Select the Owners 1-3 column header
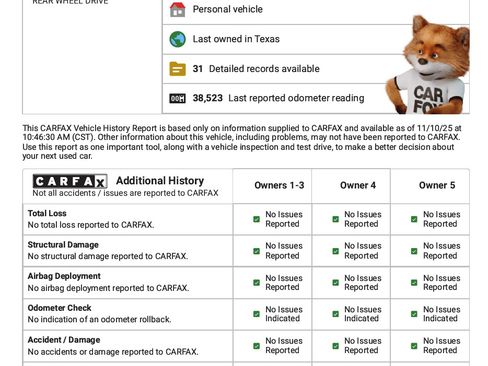488x366 pixels. (x=279, y=185)
